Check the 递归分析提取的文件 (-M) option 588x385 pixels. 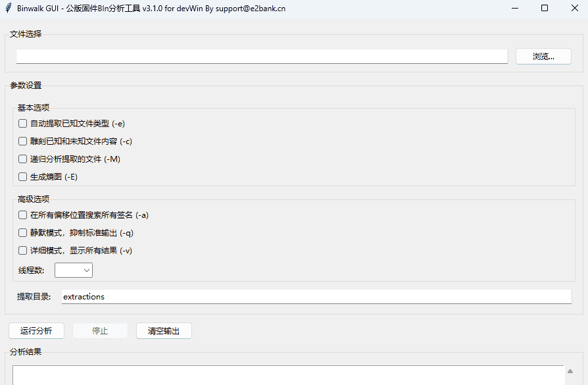(23, 159)
